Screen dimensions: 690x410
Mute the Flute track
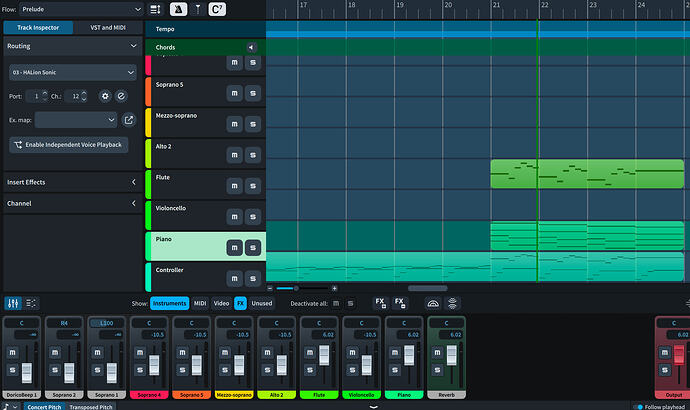click(x=235, y=186)
